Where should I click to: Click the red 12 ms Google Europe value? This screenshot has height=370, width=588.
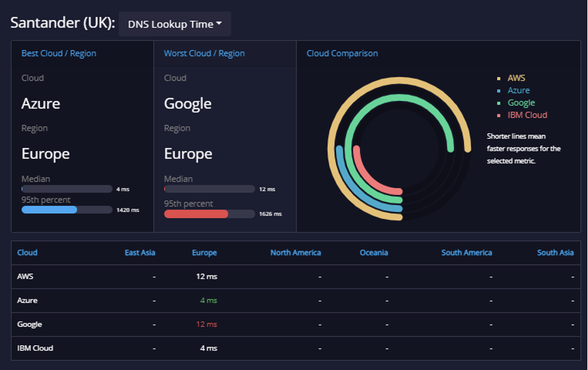207,324
